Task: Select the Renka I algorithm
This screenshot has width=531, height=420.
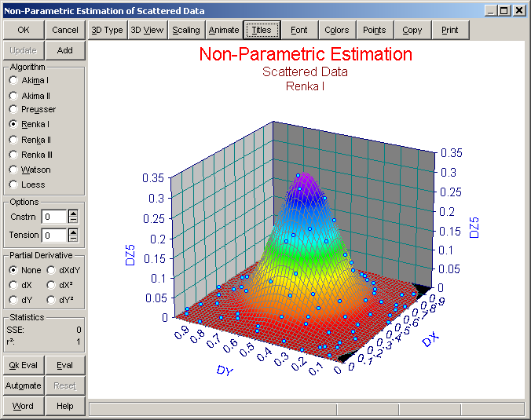Action: (x=29, y=124)
